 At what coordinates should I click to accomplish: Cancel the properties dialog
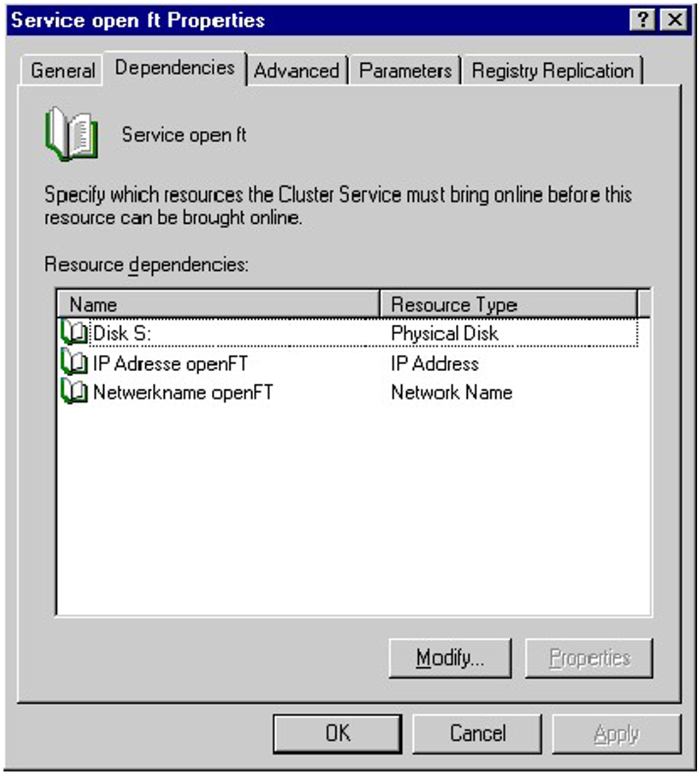click(477, 733)
